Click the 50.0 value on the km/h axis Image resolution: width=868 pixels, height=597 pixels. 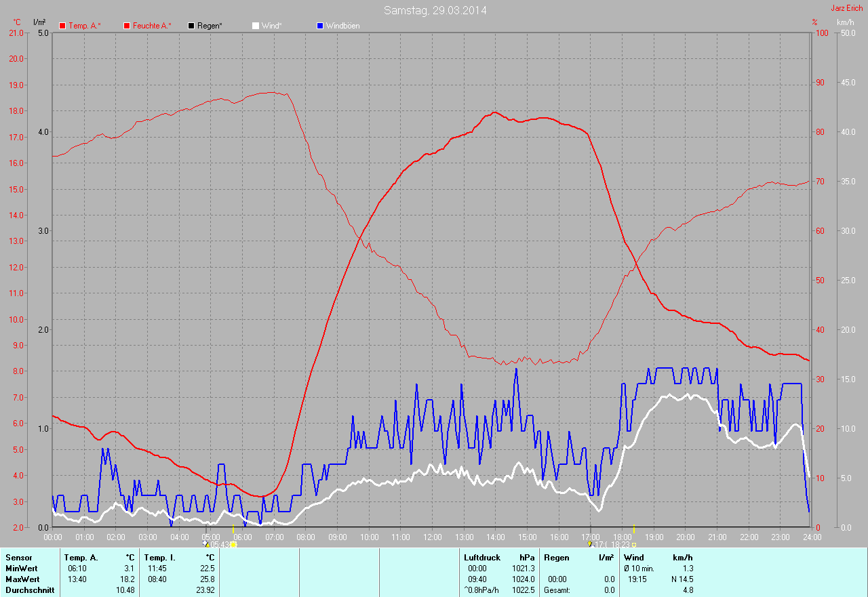point(848,33)
